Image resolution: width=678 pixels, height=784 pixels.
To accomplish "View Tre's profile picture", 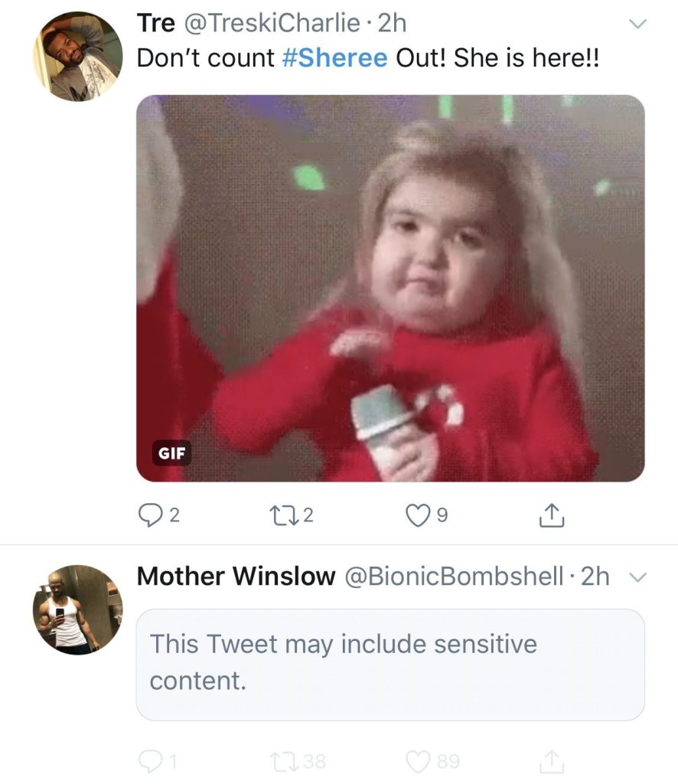I will tap(78, 57).
